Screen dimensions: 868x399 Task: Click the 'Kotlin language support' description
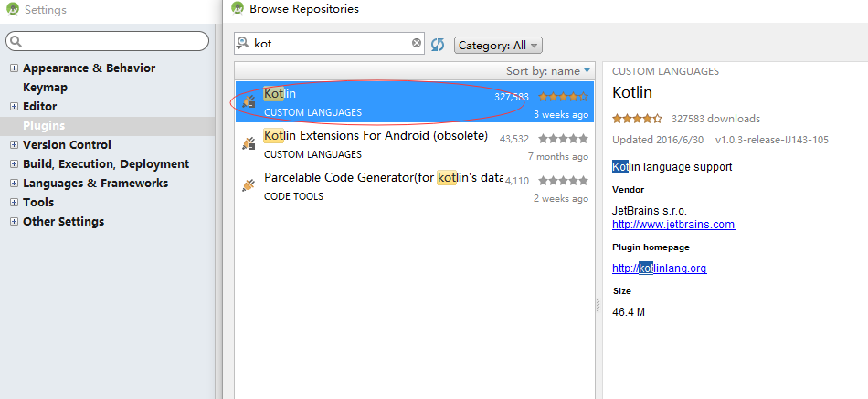(672, 166)
